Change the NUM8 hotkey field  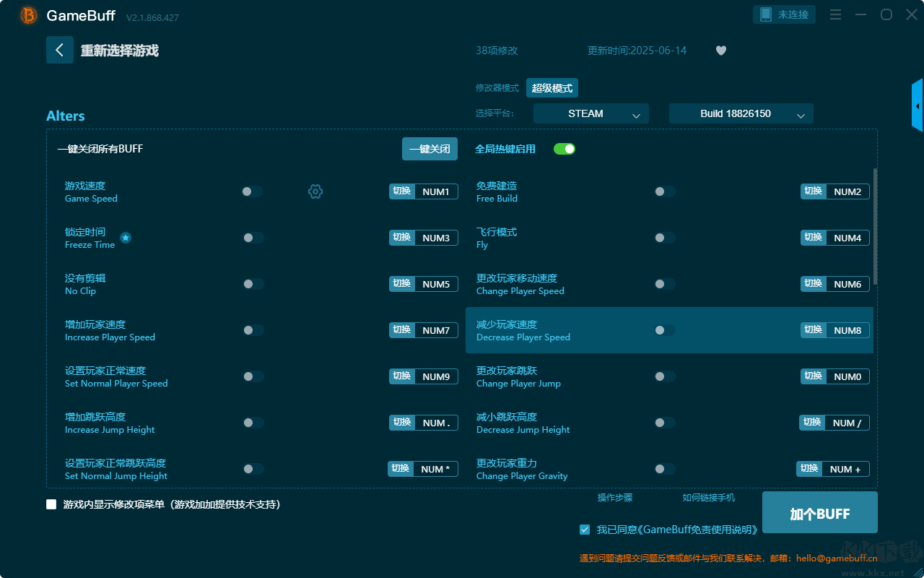point(847,330)
